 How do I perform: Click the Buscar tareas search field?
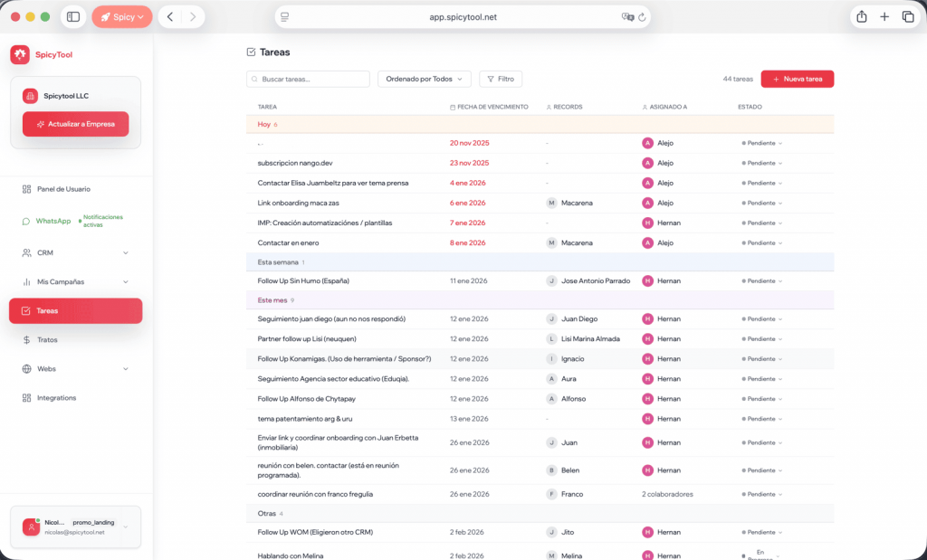308,79
